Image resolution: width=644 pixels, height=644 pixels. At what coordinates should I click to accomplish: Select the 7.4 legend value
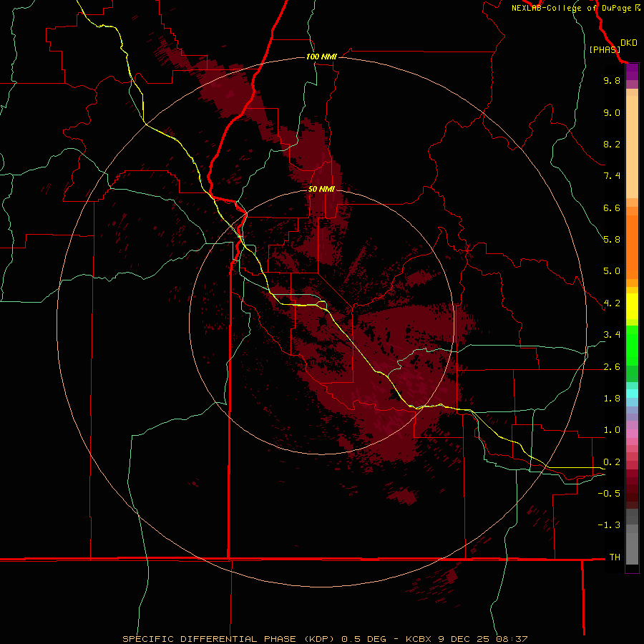[x=612, y=176]
